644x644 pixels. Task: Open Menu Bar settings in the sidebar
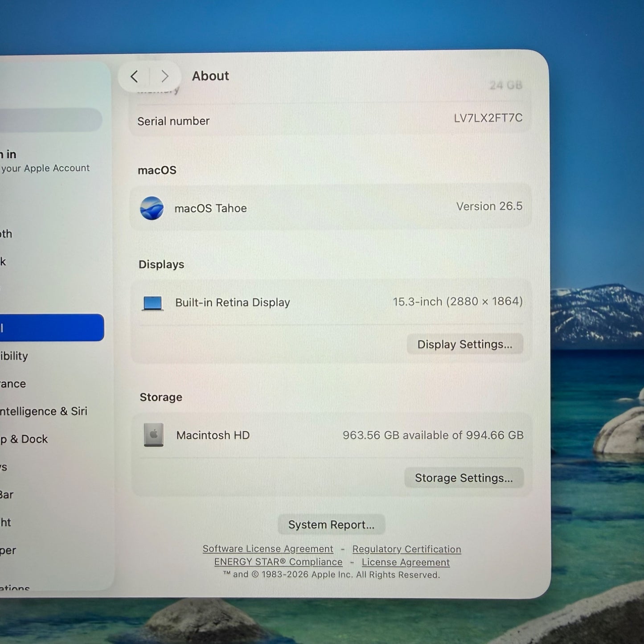7,495
